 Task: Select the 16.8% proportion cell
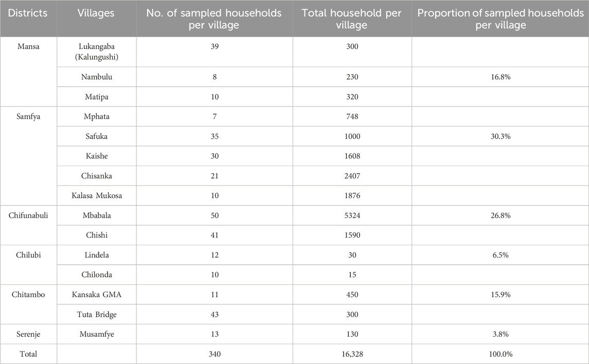click(500, 77)
